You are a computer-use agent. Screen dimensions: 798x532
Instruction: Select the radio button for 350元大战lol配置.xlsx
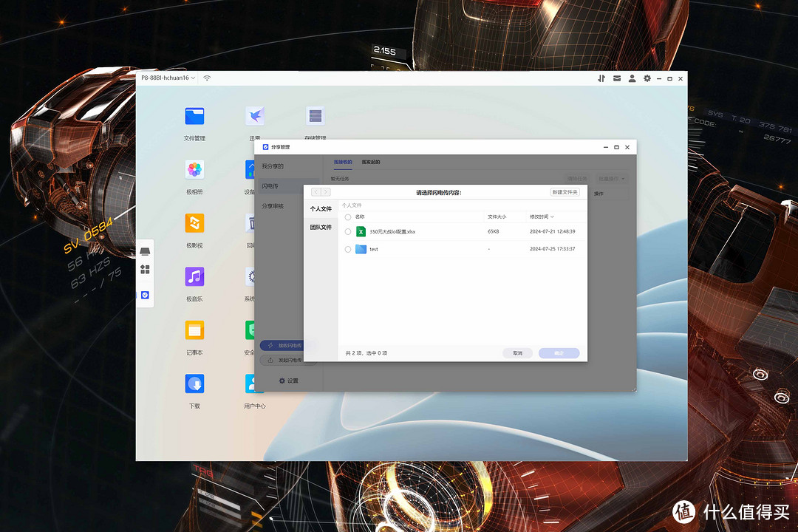pyautogui.click(x=348, y=231)
